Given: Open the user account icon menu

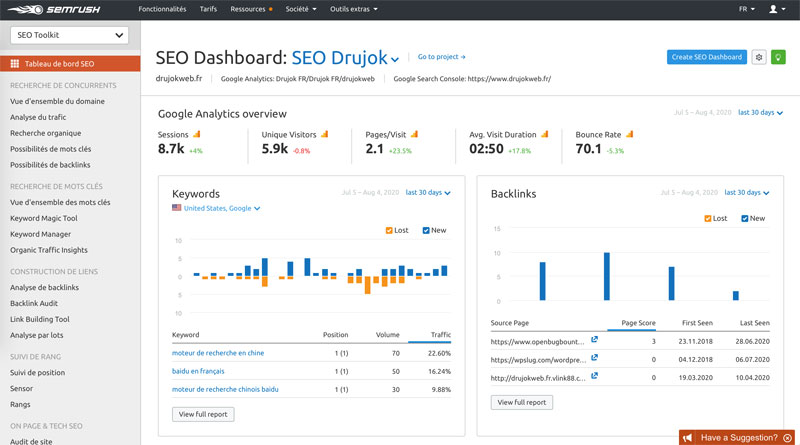Looking at the screenshot, I should (x=778, y=9).
